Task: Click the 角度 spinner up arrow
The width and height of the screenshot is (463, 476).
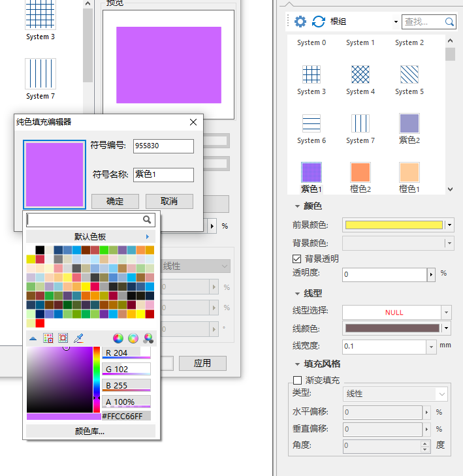Action: coord(424,443)
